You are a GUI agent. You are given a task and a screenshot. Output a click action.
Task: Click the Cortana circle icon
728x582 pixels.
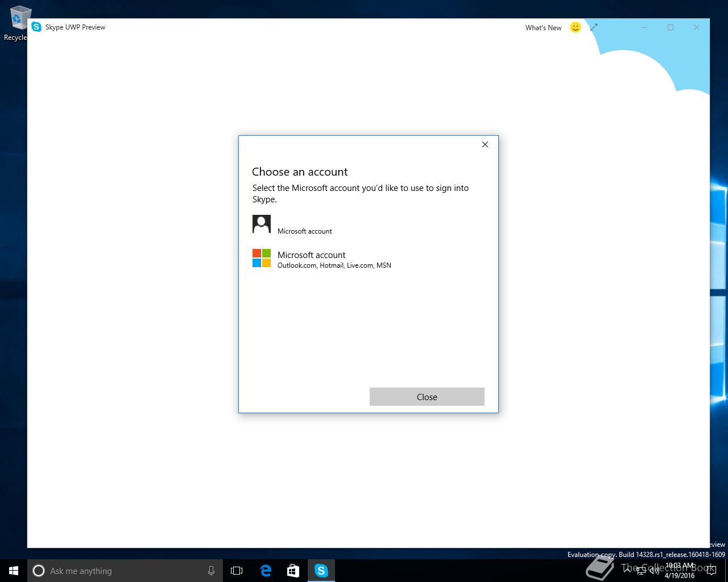(39, 571)
